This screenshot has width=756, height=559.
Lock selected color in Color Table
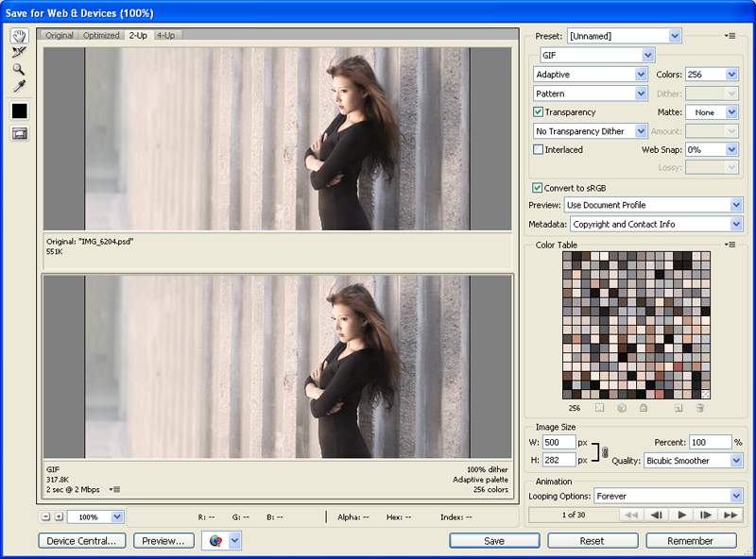tap(644, 408)
